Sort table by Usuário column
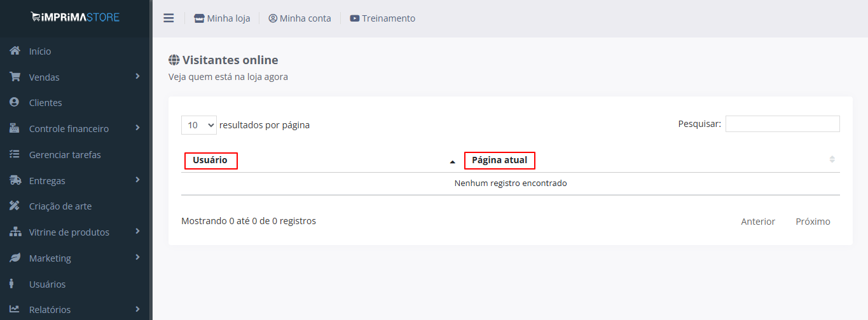 click(x=211, y=161)
